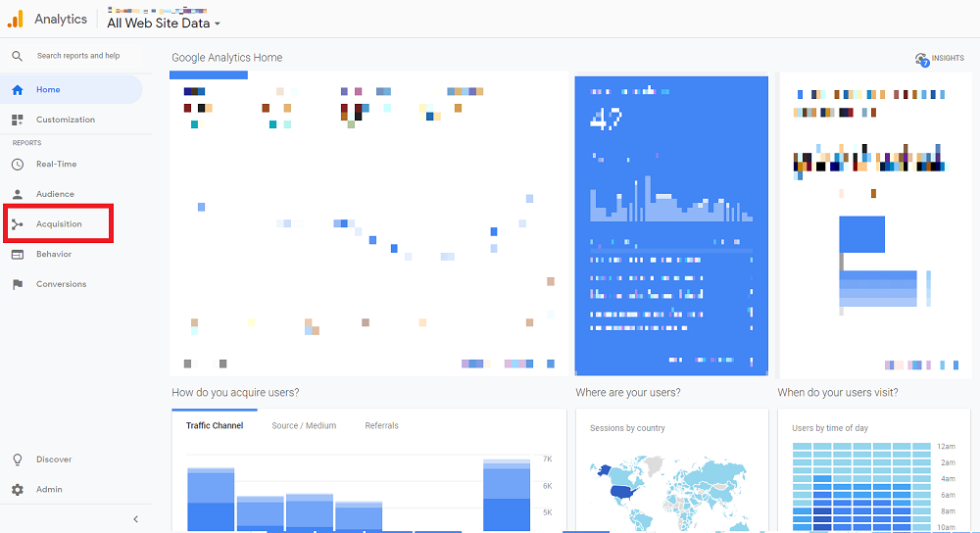The width and height of the screenshot is (980, 533).
Task: Click the 7K axis label on chart
Action: (548, 459)
